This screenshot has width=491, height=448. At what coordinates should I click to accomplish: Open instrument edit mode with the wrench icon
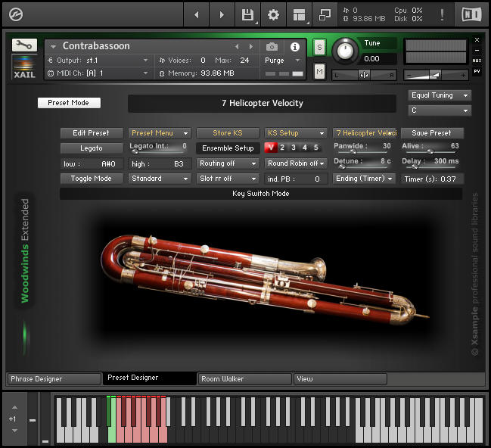pos(24,45)
